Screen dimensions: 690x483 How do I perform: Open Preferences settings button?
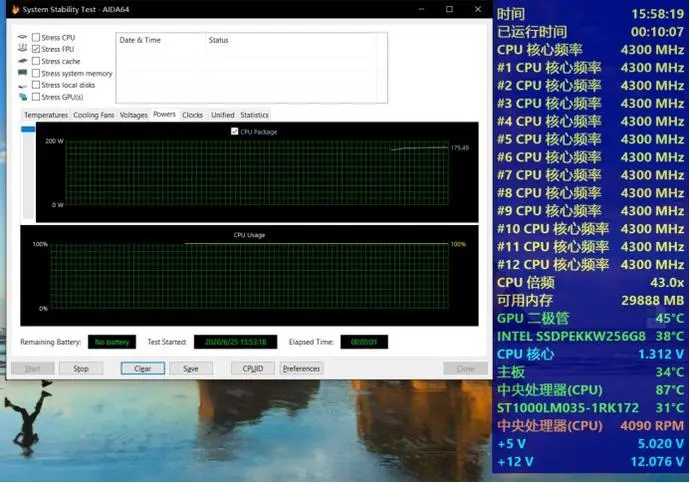point(301,369)
